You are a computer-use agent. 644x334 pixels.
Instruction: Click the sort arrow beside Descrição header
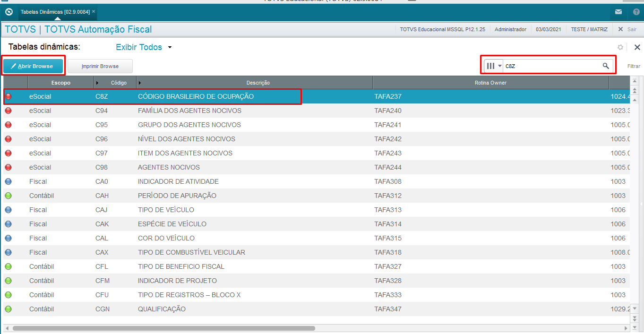[x=140, y=83]
